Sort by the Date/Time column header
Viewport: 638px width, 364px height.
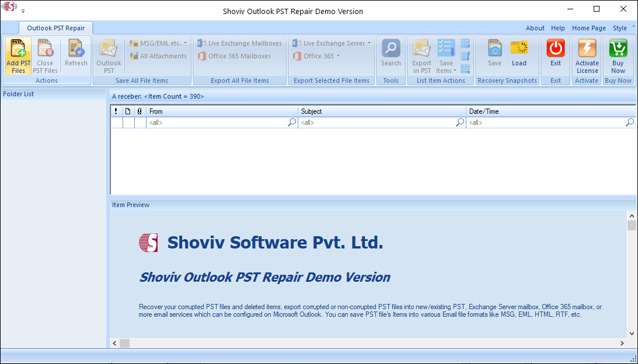pyautogui.click(x=552, y=111)
